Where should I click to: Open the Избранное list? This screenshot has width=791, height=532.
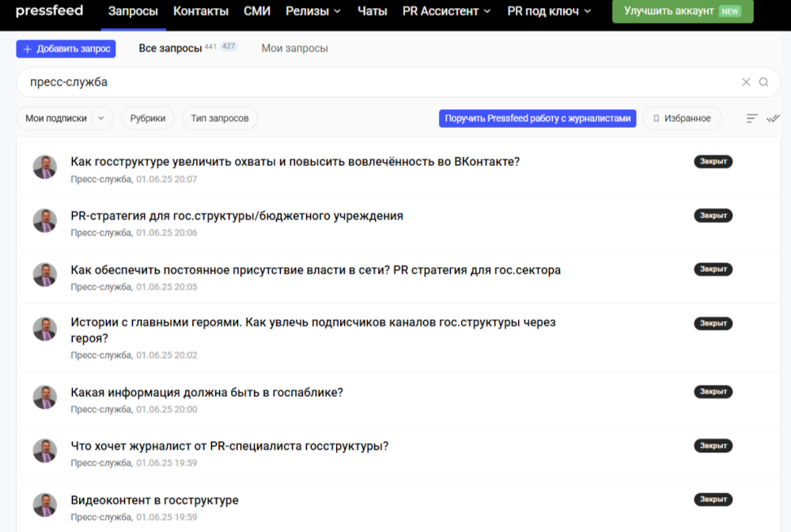(682, 119)
